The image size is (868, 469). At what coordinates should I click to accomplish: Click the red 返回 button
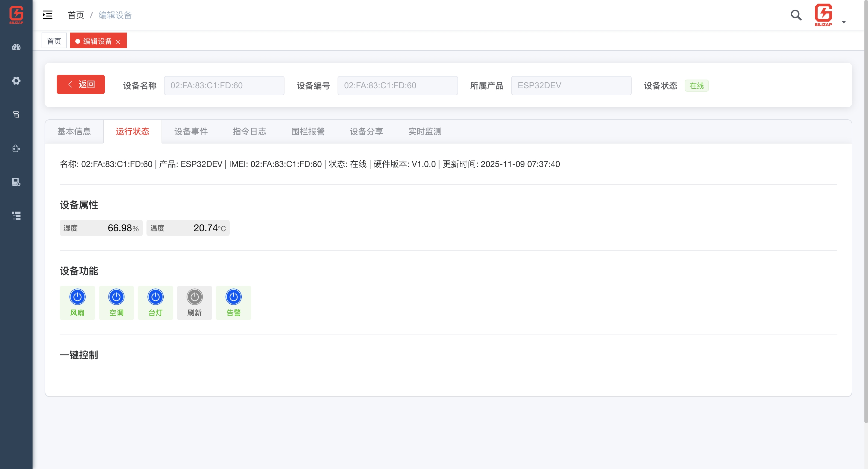[x=80, y=84]
